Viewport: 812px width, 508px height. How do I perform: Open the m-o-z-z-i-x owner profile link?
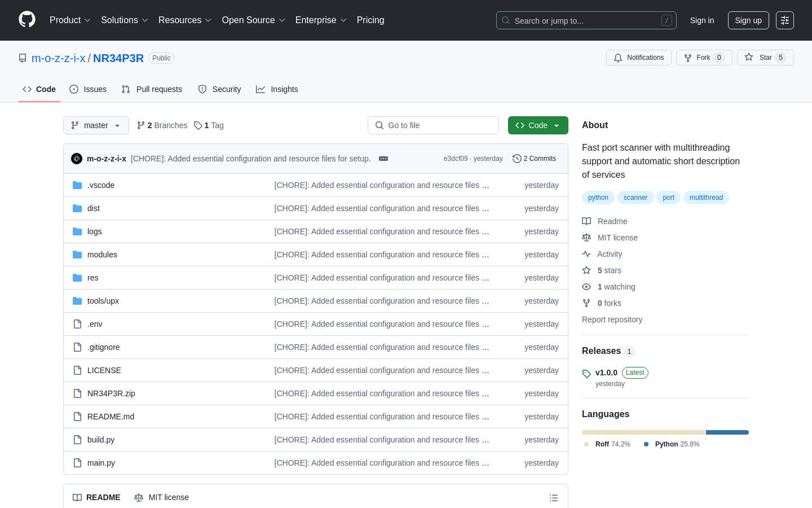pos(59,58)
